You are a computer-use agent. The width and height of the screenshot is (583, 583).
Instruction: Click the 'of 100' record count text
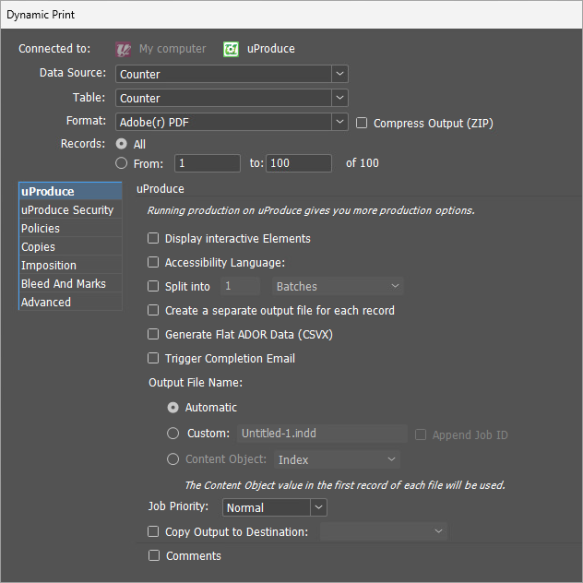pos(362,163)
